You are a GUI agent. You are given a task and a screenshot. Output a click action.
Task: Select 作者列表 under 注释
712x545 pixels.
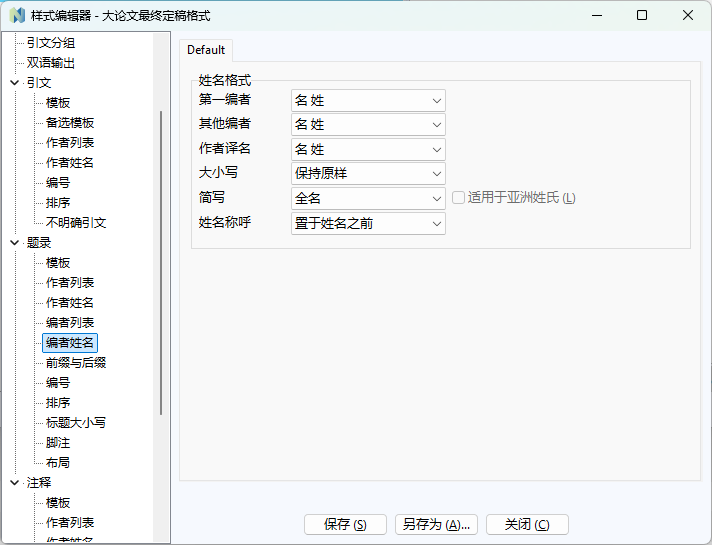coord(70,522)
